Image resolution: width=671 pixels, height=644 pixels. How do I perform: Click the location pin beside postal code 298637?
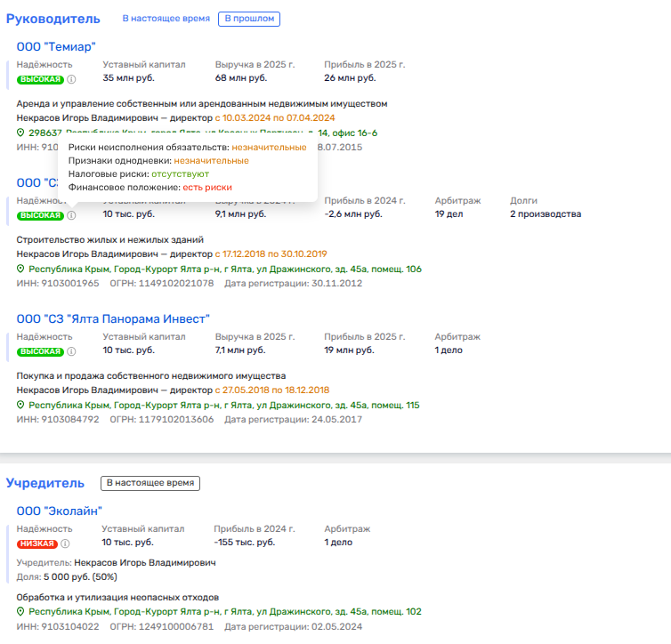pyautogui.click(x=21, y=133)
